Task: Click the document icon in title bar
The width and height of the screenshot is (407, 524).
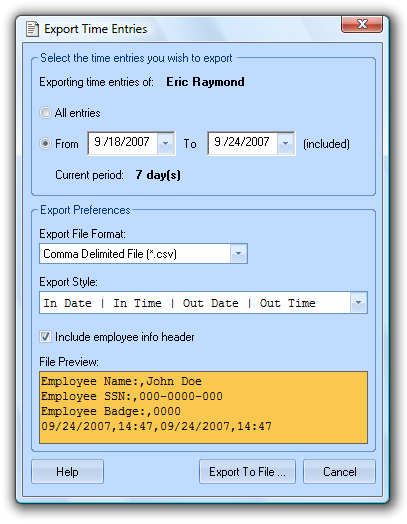Action: (x=32, y=29)
